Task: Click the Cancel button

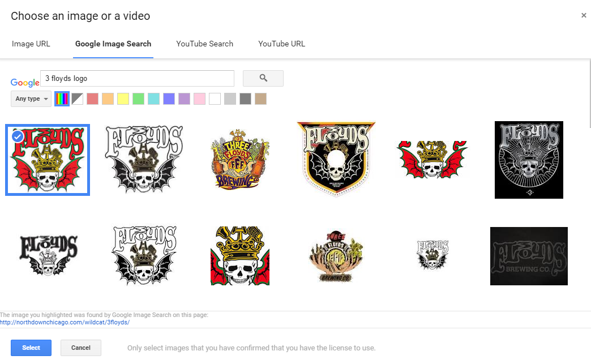Action: click(x=80, y=348)
